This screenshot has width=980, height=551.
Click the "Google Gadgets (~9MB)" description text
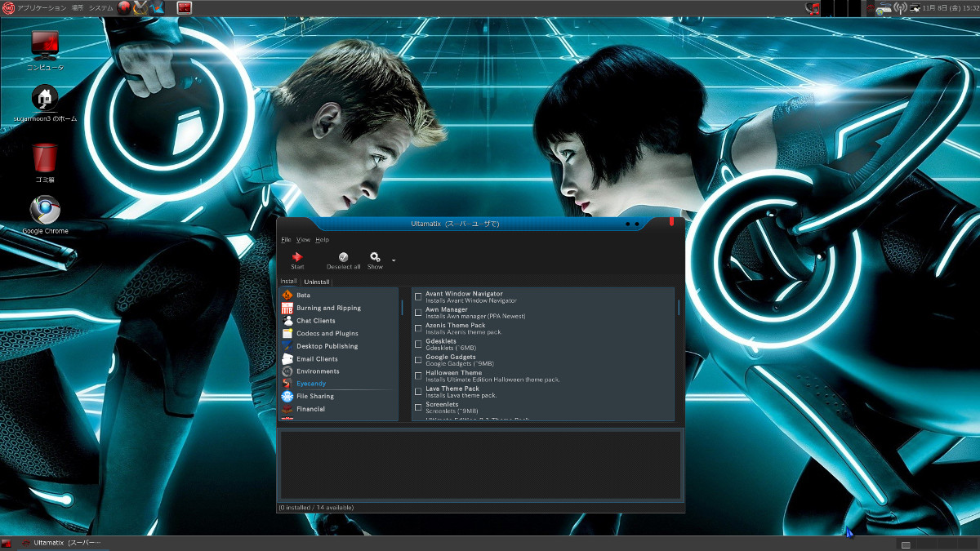click(460, 364)
